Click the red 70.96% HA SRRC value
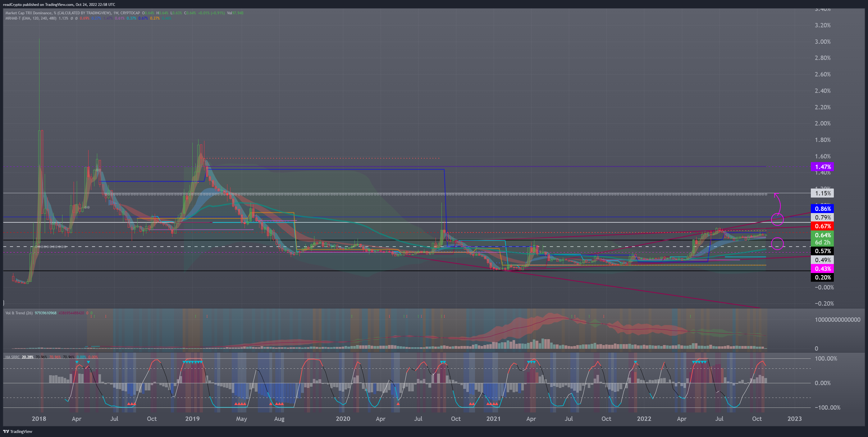The image size is (868, 437). click(x=55, y=357)
